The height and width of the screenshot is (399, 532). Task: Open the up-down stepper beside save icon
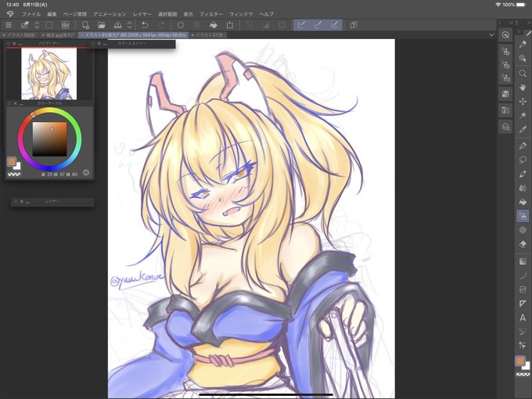129,25
